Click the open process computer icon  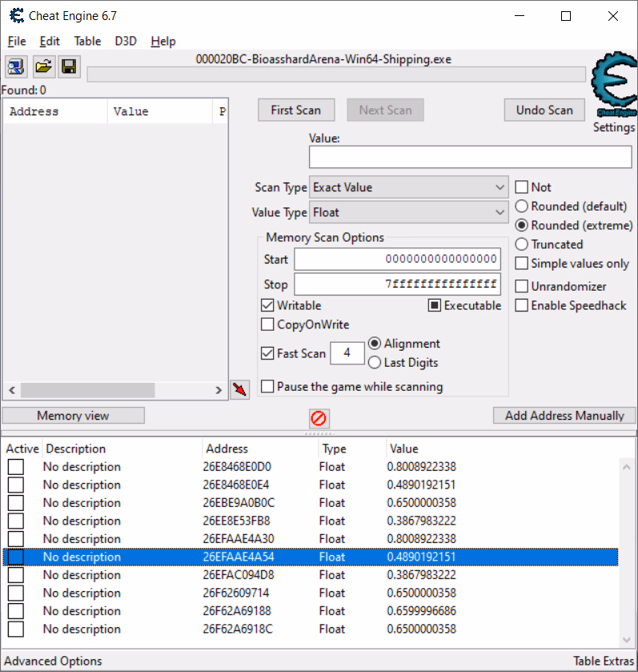(16, 66)
